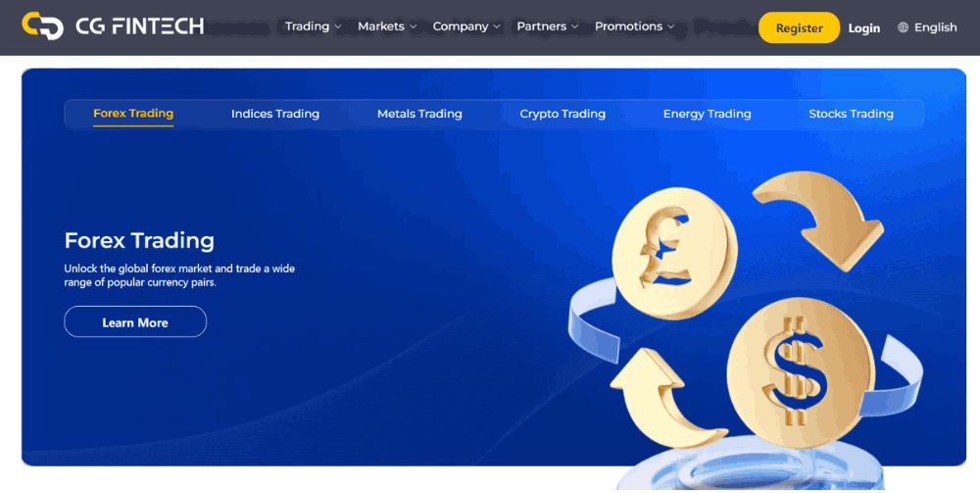Click the CG Fintech logo icon
The width and height of the screenshot is (980, 493).
(42, 26)
